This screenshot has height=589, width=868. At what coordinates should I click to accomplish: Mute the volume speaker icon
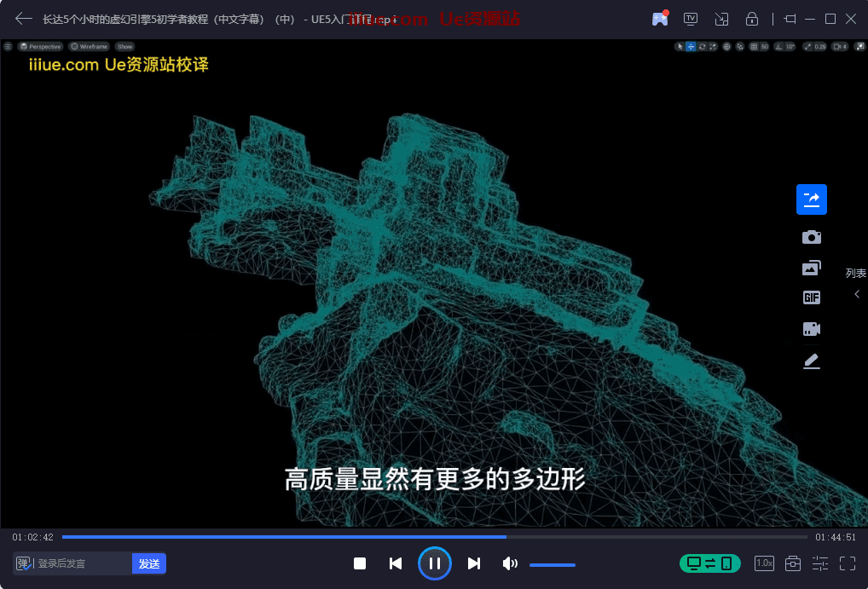pyautogui.click(x=510, y=563)
